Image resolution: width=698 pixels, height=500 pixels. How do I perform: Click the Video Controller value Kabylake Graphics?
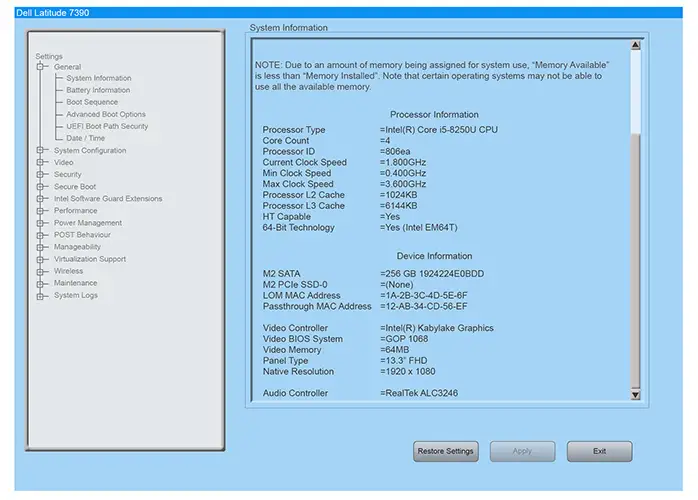[x=437, y=328]
